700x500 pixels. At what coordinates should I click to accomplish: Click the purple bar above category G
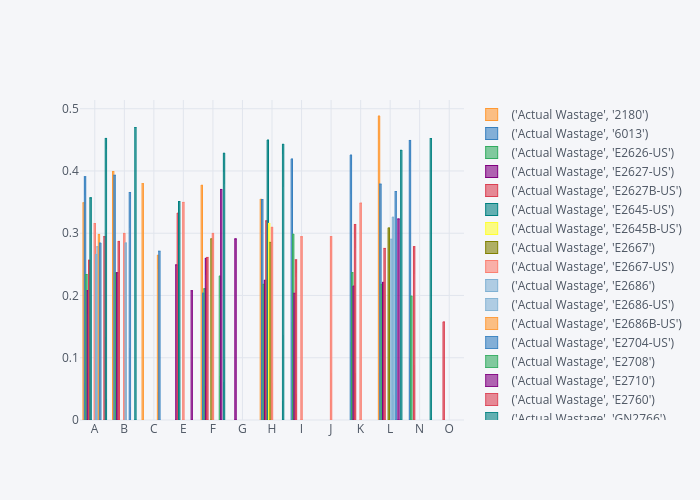click(236, 329)
